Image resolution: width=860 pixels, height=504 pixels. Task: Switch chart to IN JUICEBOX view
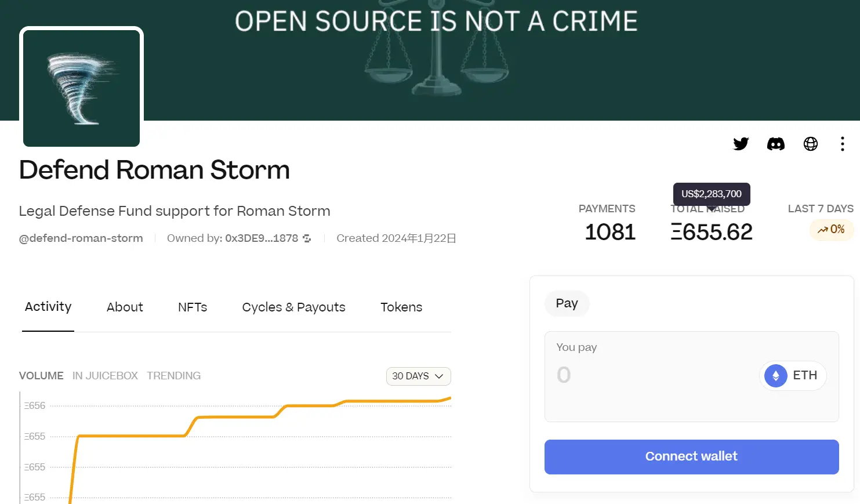[x=105, y=375]
